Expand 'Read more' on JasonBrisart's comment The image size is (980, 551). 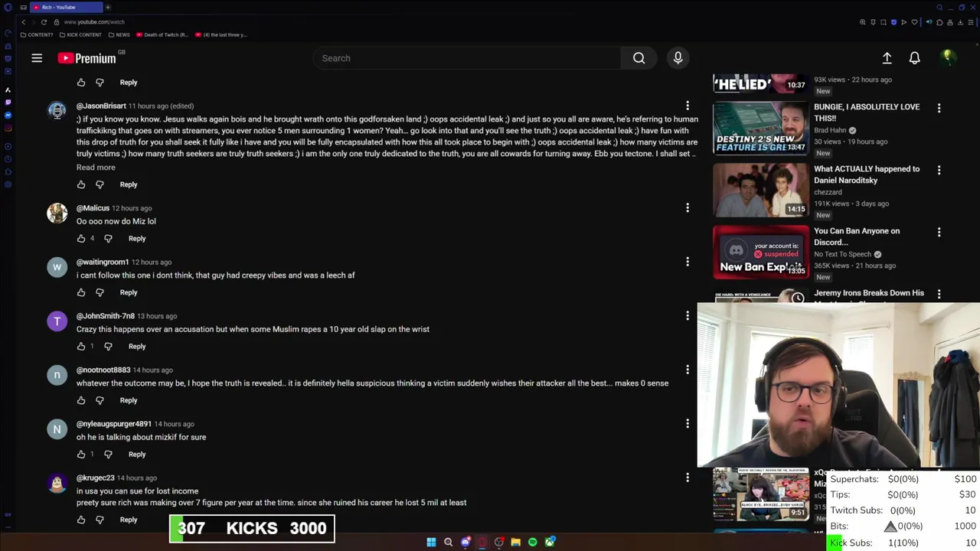coord(96,168)
